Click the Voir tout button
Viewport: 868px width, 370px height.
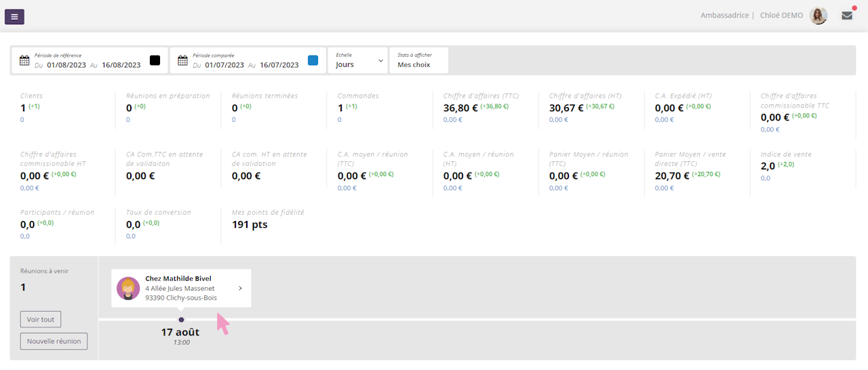click(x=41, y=319)
